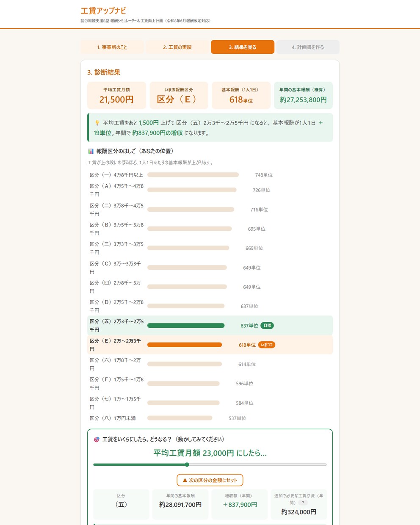Click row 区分(四)2万8千〜3万円
The image size is (420, 525).
pyautogui.click(x=210, y=287)
